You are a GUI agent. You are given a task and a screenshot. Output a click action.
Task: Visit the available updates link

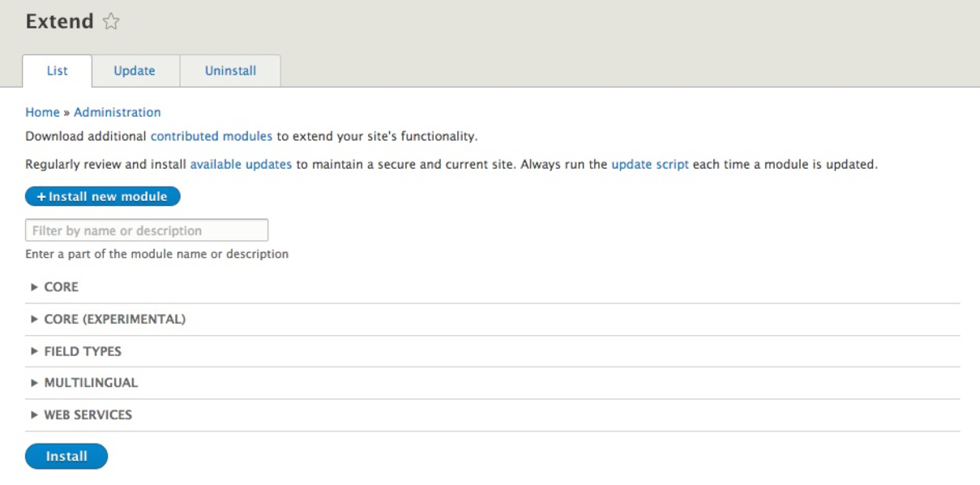coord(241,165)
